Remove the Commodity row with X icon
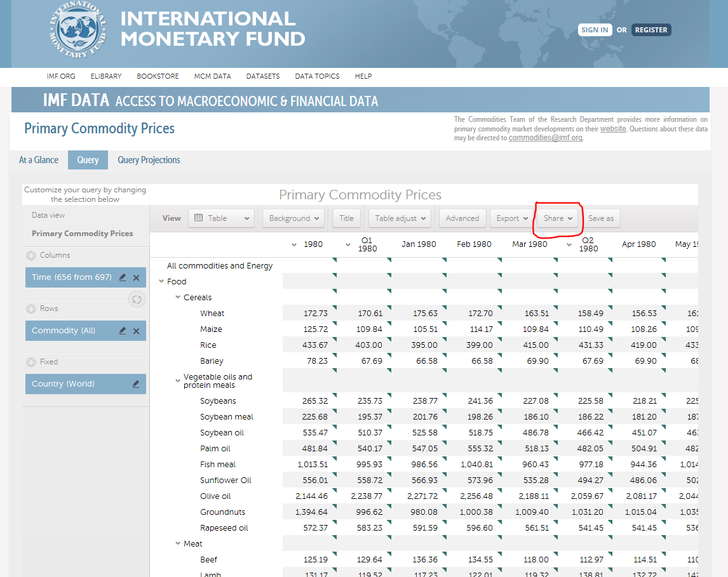The image size is (728, 577). 137,331
